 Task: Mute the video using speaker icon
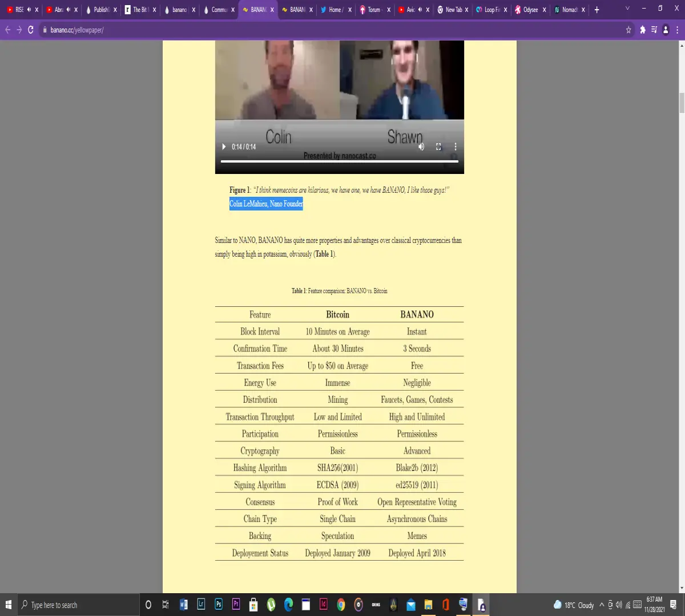click(421, 147)
